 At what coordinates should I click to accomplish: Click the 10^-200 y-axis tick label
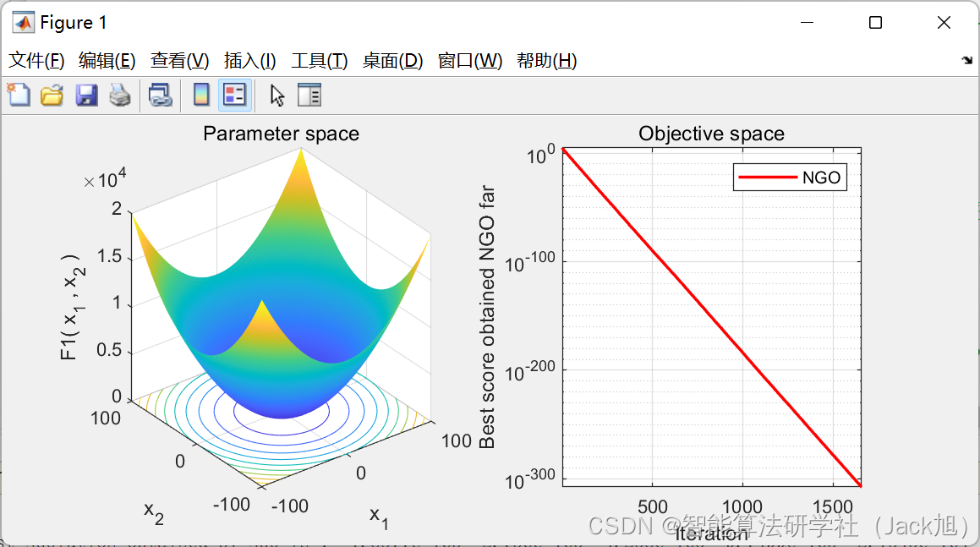point(529,372)
